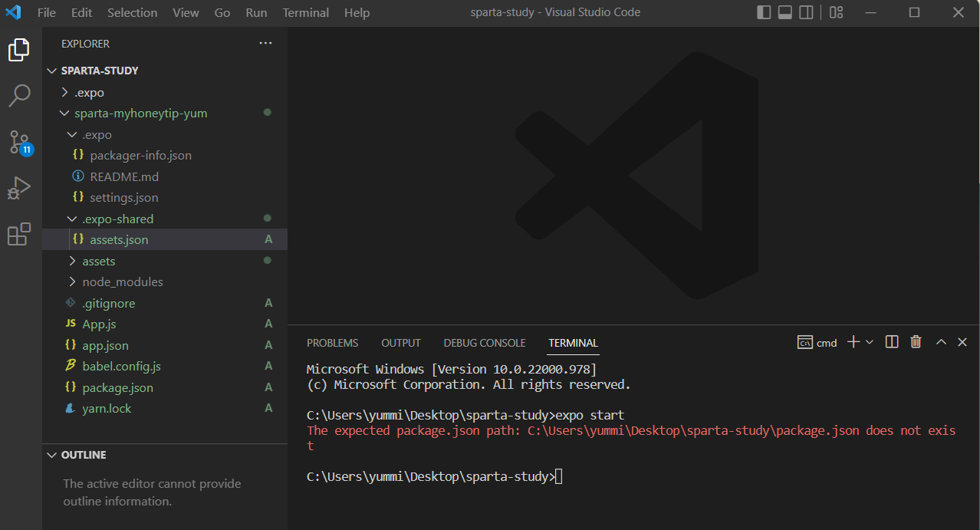Open the .gitignore file
Screen dimensions: 980x530
pos(165,303)
